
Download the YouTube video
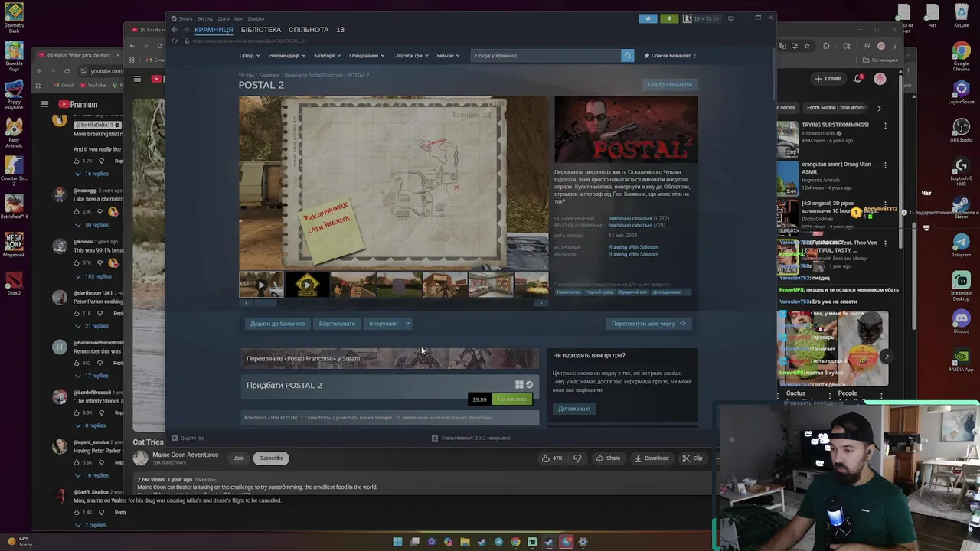pos(652,458)
